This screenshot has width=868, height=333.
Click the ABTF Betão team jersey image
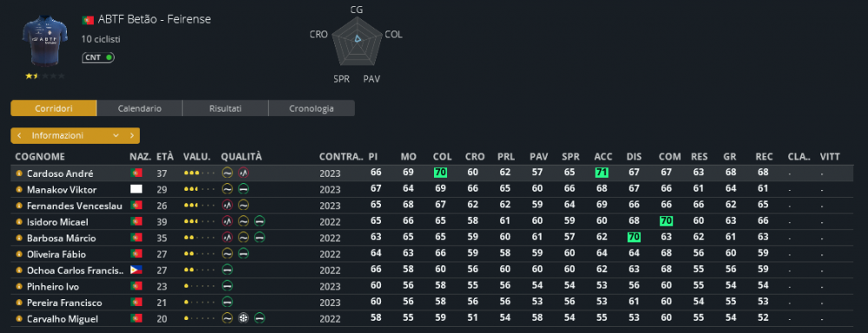tap(45, 42)
